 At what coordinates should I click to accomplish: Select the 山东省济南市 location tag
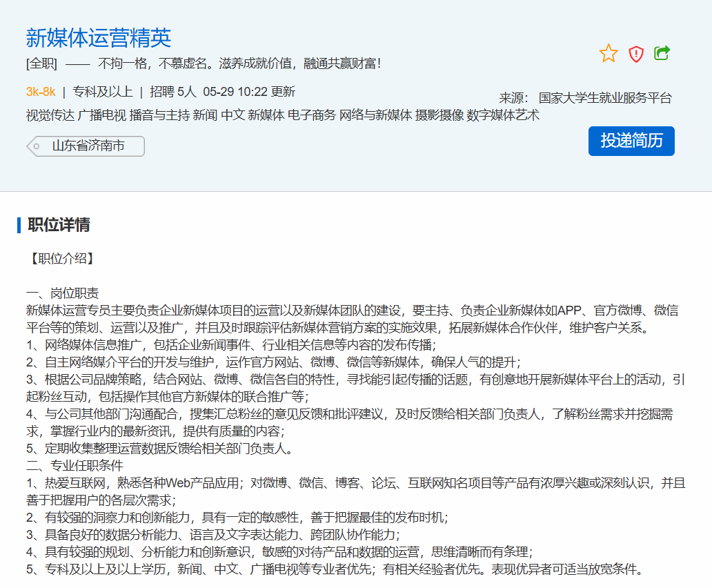click(x=88, y=146)
